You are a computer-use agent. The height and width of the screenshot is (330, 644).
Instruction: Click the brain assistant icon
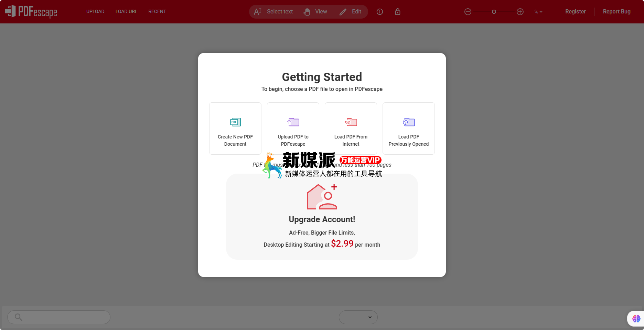click(x=636, y=319)
